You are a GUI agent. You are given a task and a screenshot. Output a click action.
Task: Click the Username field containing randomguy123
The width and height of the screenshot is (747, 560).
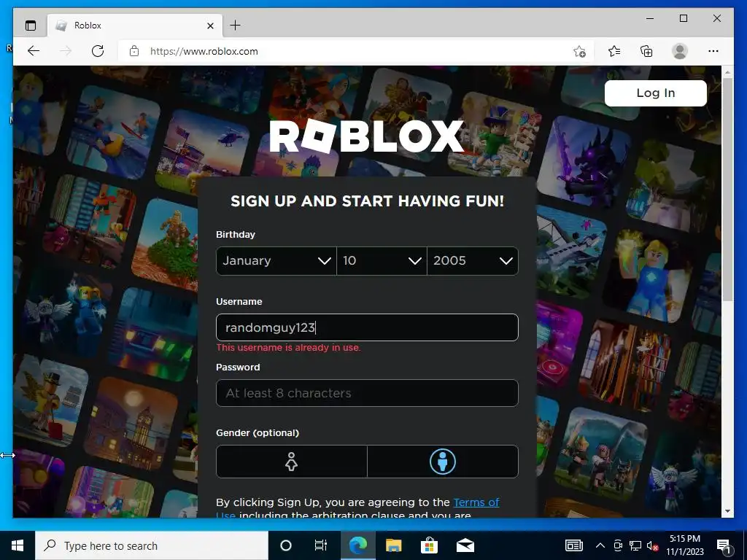(367, 327)
